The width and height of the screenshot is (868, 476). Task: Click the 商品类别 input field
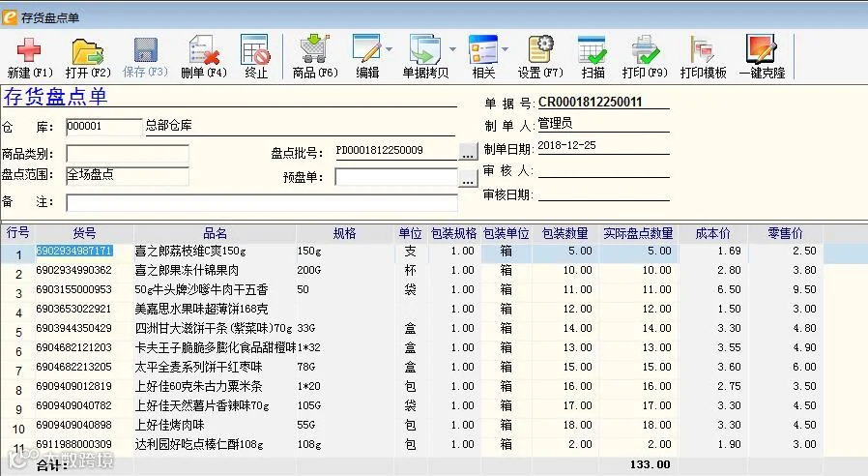(x=128, y=154)
